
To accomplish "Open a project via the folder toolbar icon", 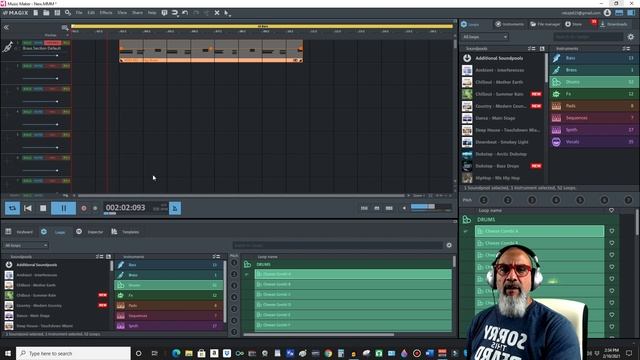I will [46, 13].
